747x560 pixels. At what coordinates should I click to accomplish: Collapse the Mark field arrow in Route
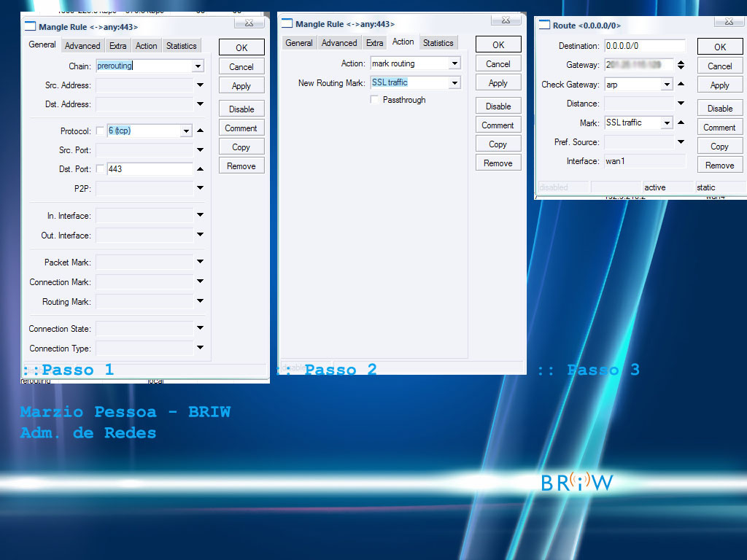(681, 122)
